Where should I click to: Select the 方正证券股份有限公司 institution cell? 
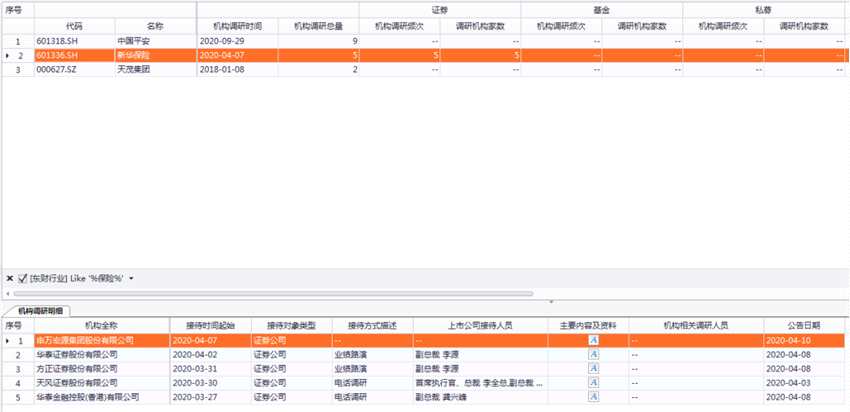coord(102,369)
